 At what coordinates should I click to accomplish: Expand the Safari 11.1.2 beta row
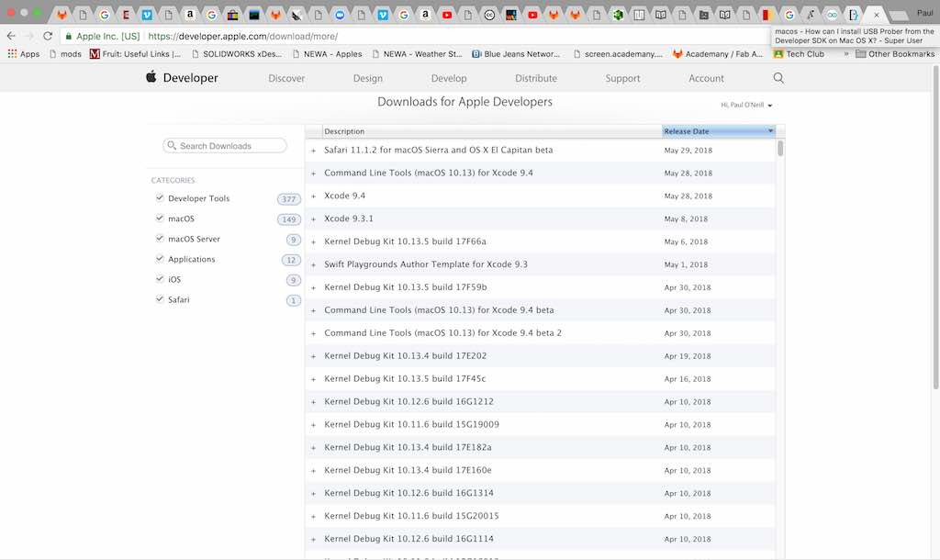[313, 151]
